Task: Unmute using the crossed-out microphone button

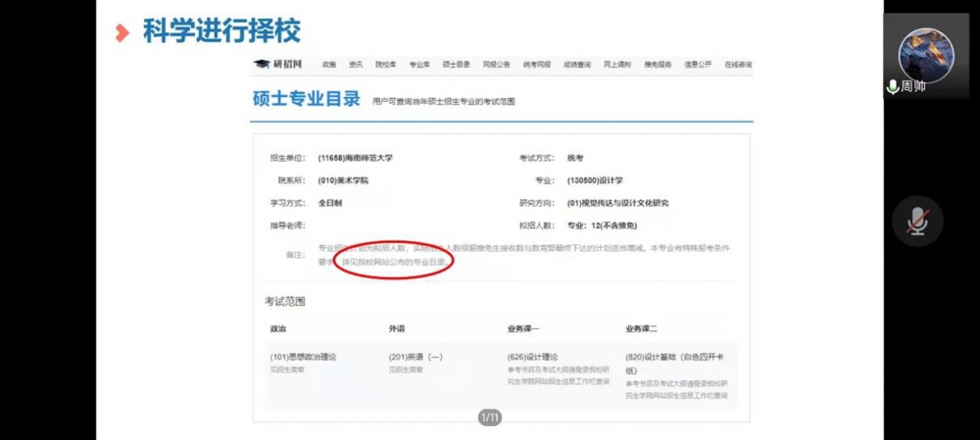Action: coord(917,221)
